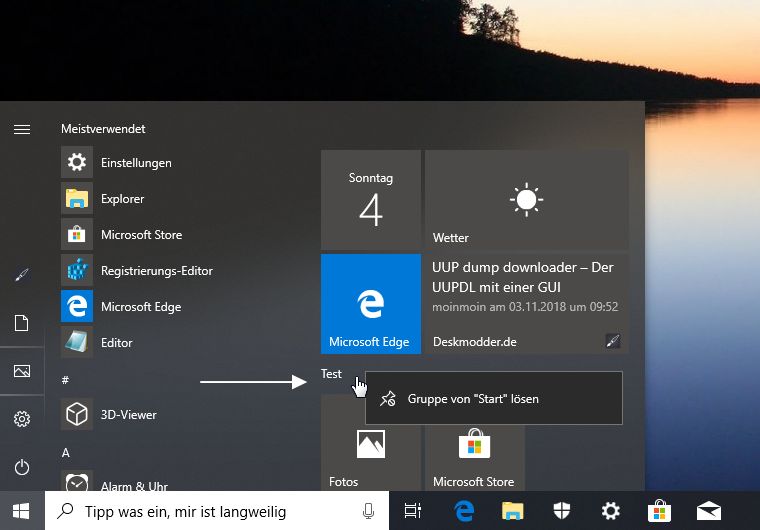Open Microsoft Store from the taskbar

pos(659,511)
